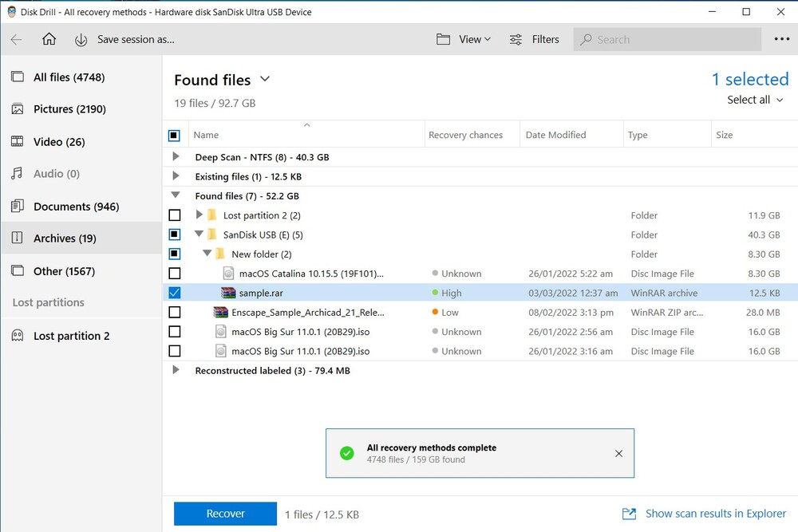
Task: Enable the Lost partition 2 checkbox
Action: pos(175,215)
